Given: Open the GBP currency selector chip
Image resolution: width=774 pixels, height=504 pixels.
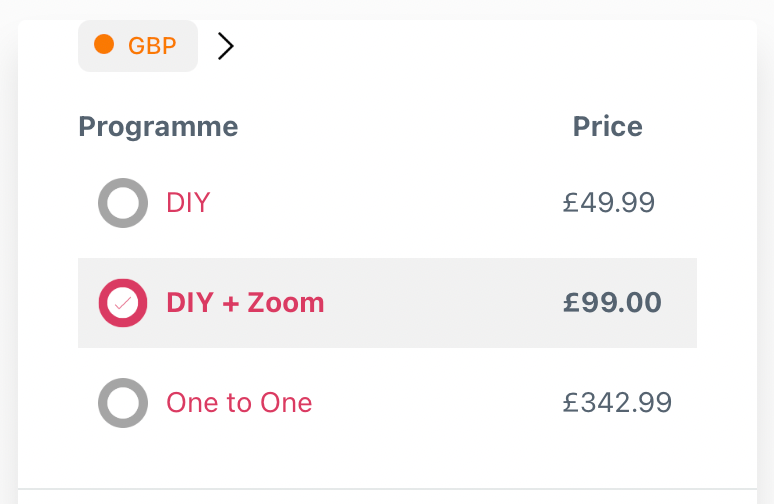Looking at the screenshot, I should point(138,46).
